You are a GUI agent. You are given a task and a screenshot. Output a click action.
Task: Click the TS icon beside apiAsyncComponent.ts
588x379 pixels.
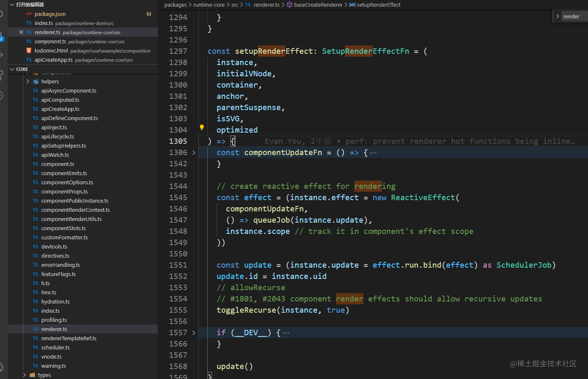click(x=35, y=91)
